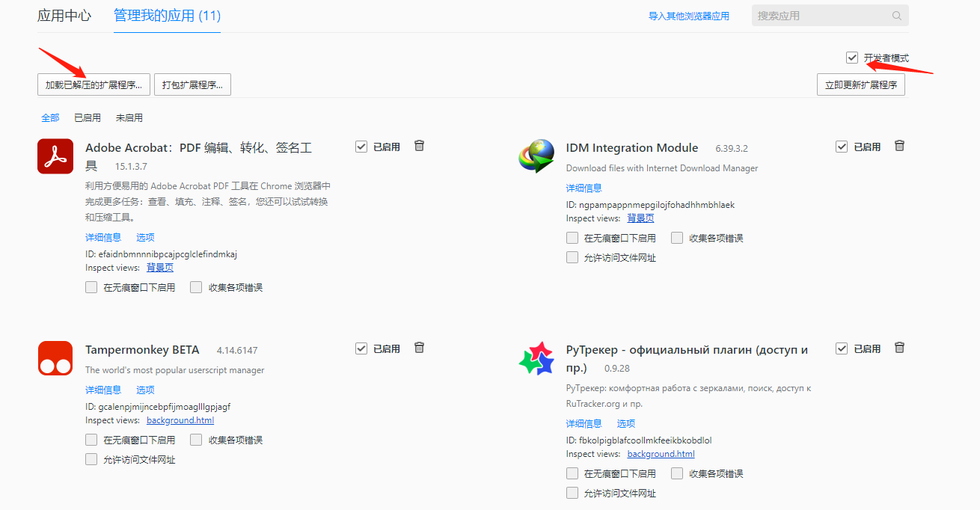Check 允许访问文件网址 under РуТрекер
The width and height of the screenshot is (980, 510).
[572, 492]
